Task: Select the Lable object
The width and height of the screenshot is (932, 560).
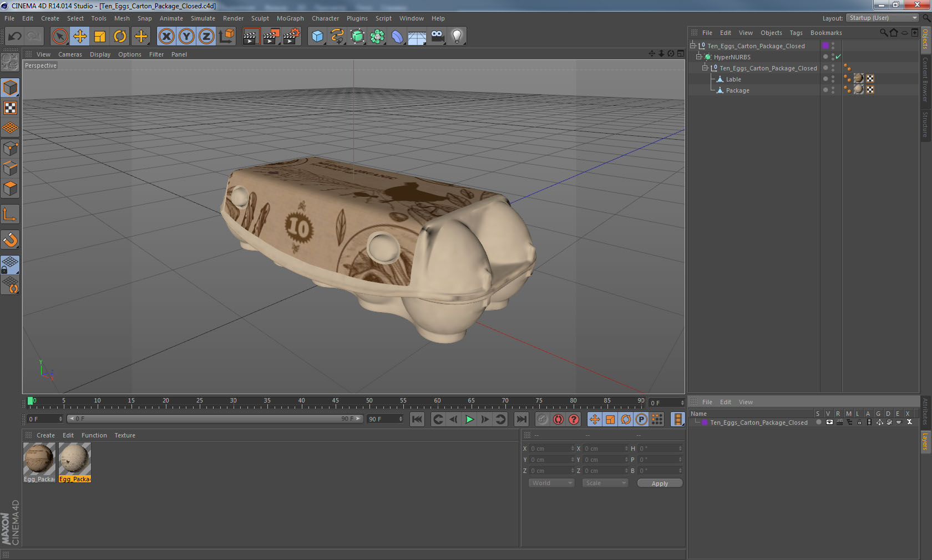Action: [733, 79]
